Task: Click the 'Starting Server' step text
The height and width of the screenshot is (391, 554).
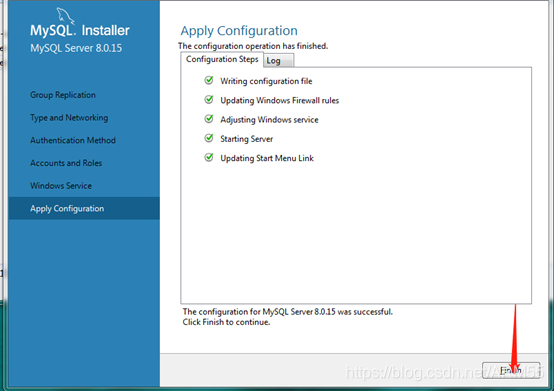Action: tap(247, 139)
